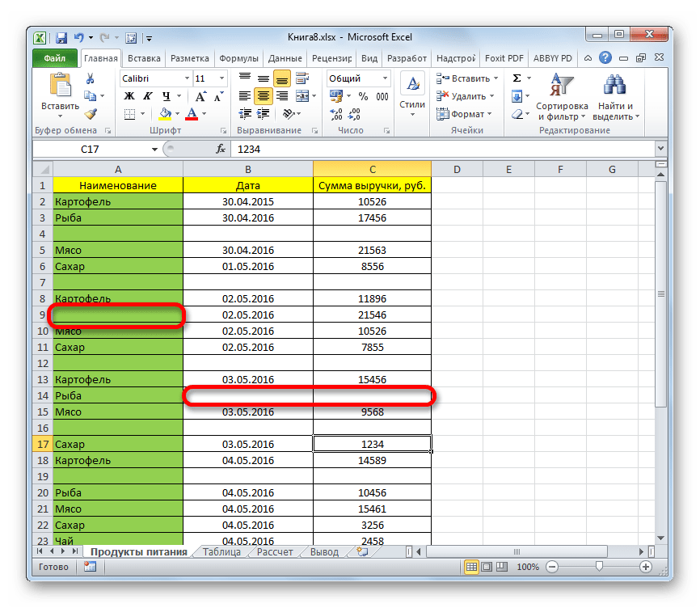Image resolution: width=700 pixels, height=608 pixels.
Task: Decrease decimal places
Action: (354, 114)
